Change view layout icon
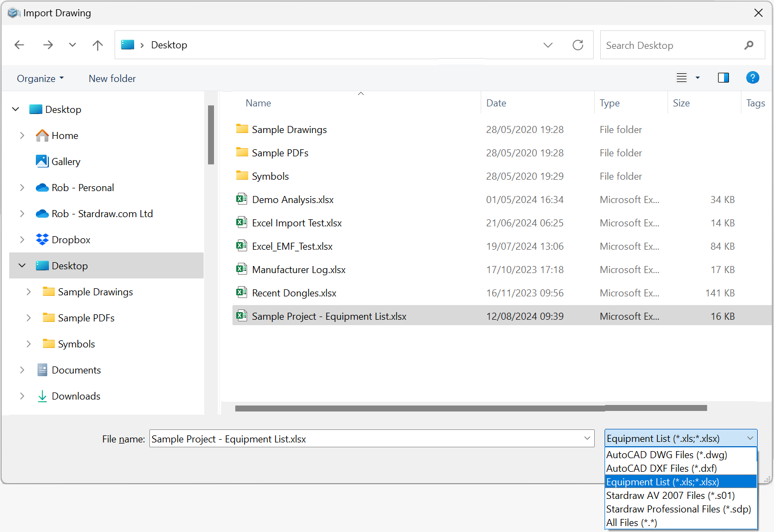This screenshot has width=774, height=532. tap(682, 78)
